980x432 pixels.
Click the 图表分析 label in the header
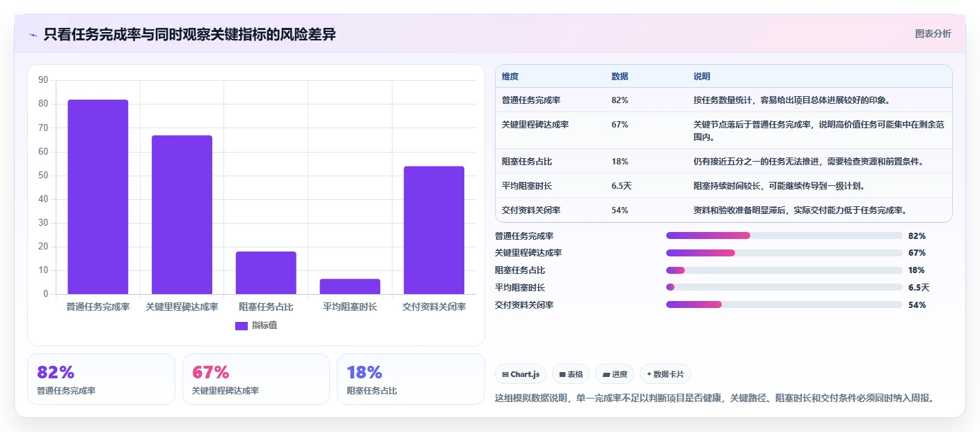click(933, 34)
